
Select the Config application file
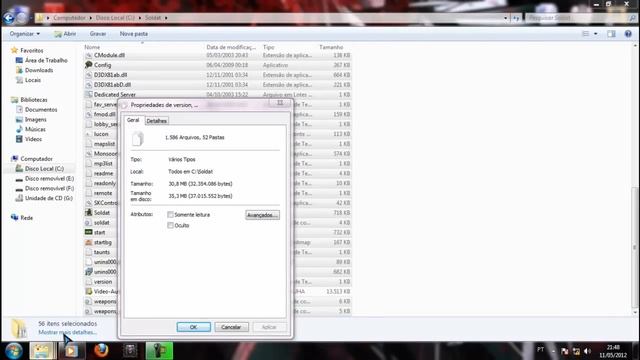point(102,65)
